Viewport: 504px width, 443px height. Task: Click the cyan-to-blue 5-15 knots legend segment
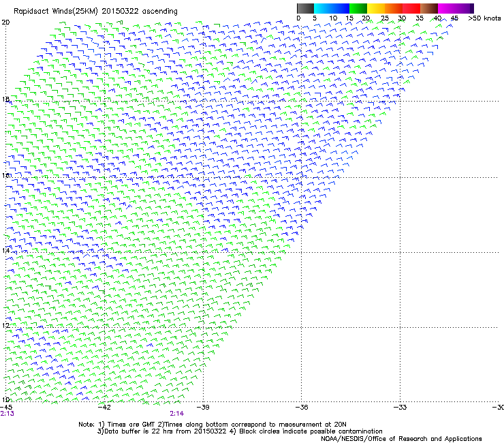coord(332,8)
